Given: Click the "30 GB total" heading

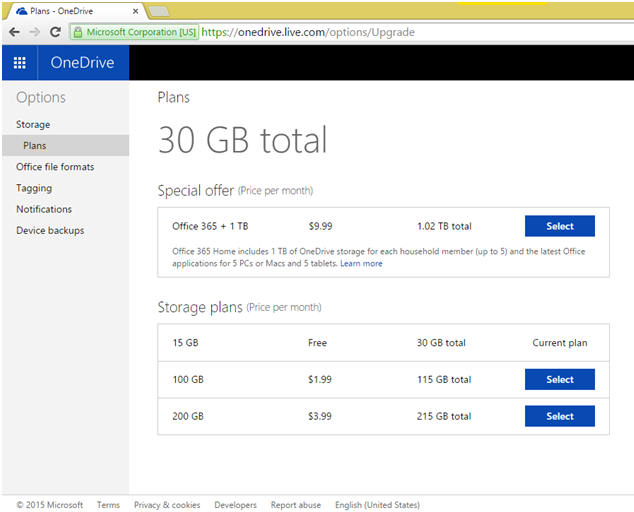Looking at the screenshot, I should (x=242, y=140).
